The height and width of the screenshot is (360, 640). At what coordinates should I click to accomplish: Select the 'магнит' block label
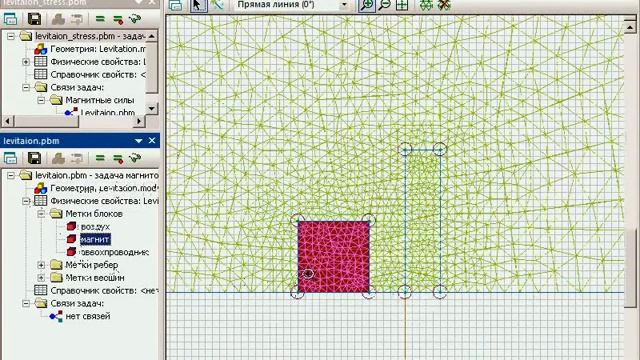[x=95, y=239]
